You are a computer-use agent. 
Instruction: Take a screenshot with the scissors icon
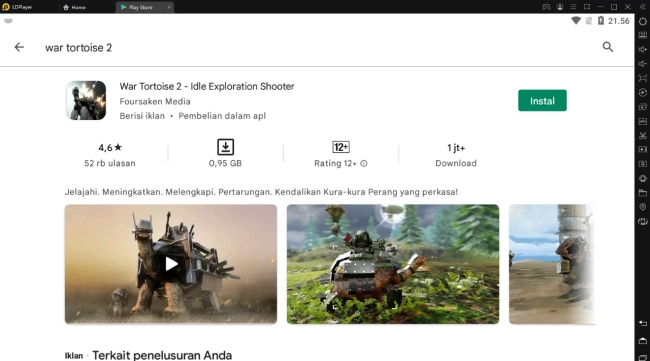643,136
